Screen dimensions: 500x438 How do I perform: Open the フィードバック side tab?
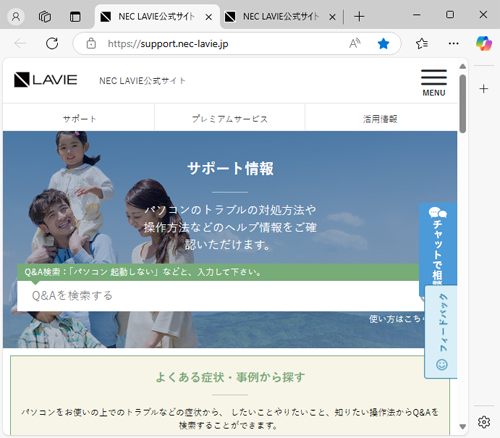pyautogui.click(x=441, y=332)
